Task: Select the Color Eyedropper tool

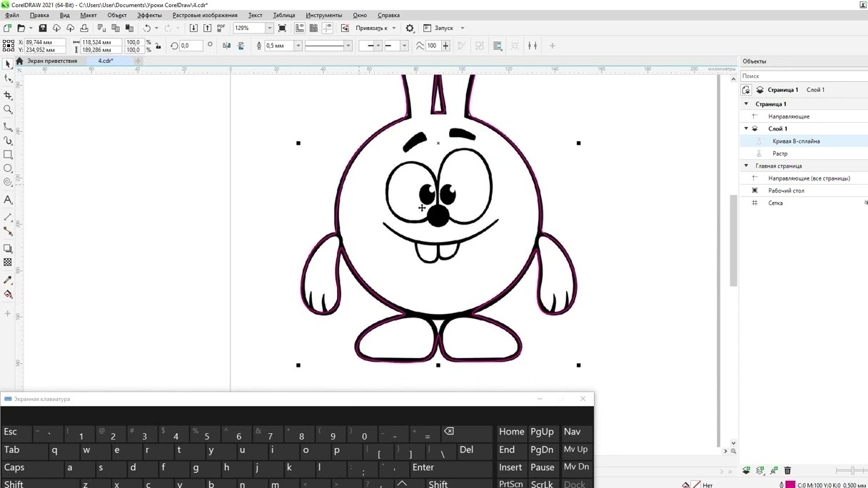Action: click(8, 280)
